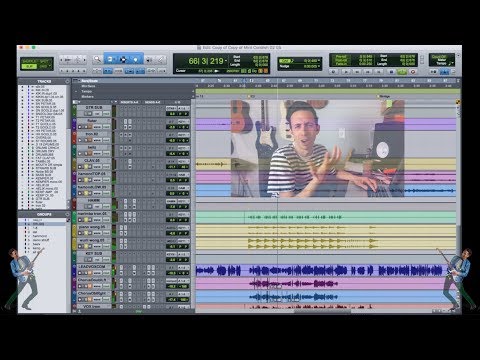Recall zoom preset 3
The width and height of the screenshot is (480, 360).
click(x=73, y=71)
